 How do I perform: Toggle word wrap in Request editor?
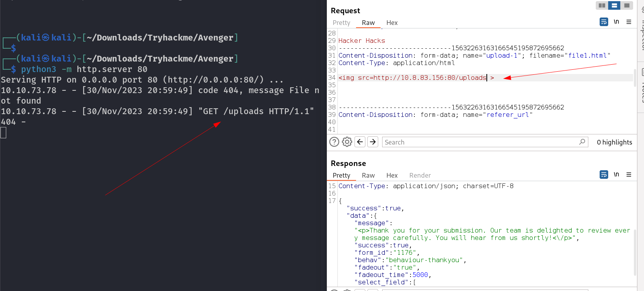click(x=604, y=22)
